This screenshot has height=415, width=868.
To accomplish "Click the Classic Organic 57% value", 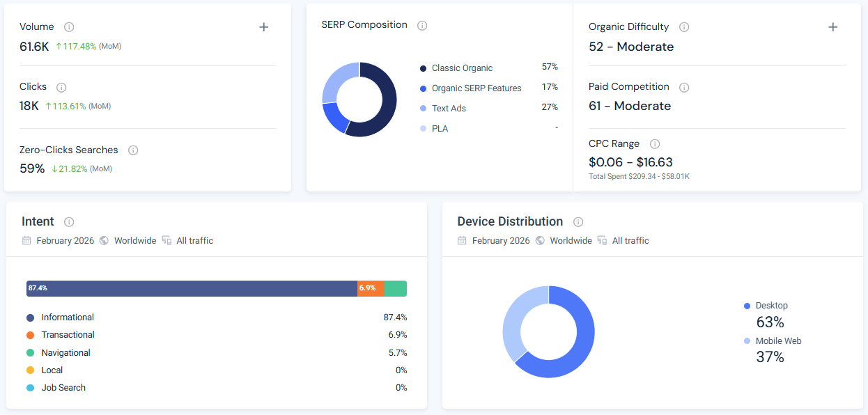I will (550, 68).
